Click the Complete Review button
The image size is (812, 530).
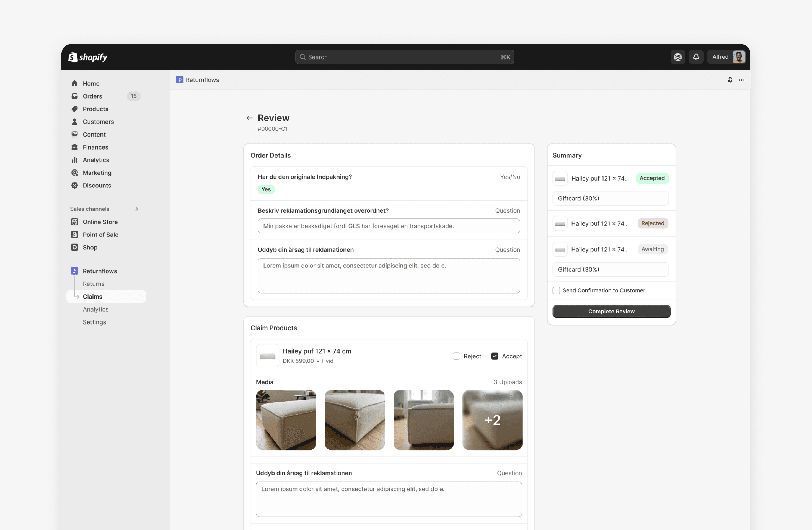click(611, 311)
